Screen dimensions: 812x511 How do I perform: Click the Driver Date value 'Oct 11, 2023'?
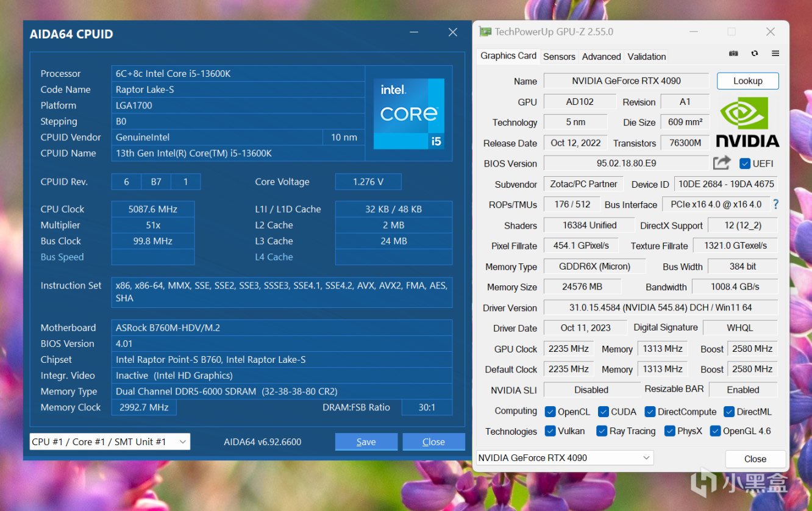[x=585, y=328]
